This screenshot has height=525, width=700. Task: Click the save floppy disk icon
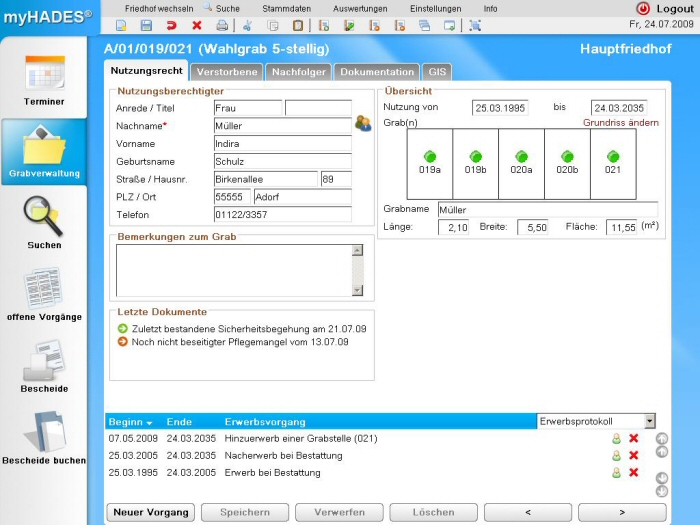point(146,26)
